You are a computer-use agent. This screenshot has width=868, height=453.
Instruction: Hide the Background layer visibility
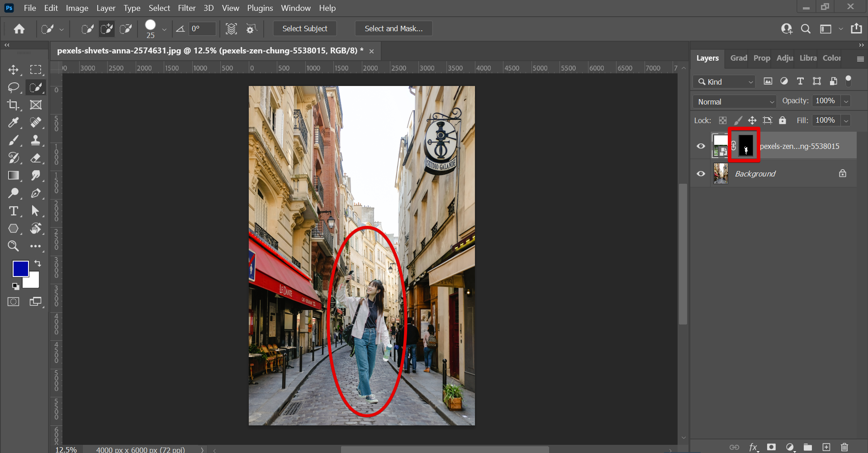point(701,174)
